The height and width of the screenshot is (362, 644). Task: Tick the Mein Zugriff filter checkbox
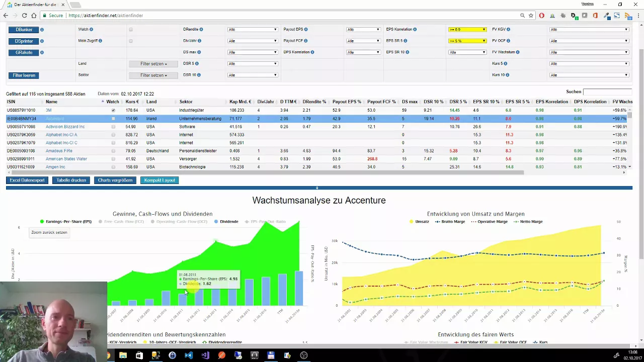pos(131,41)
